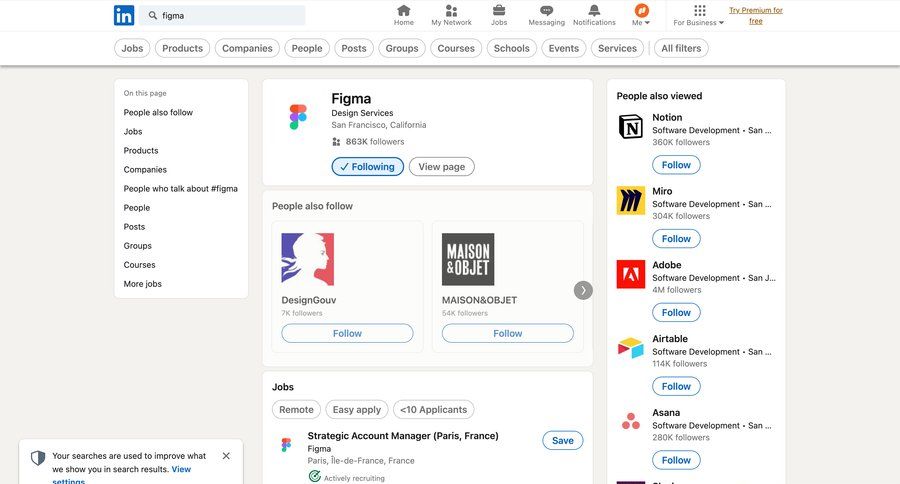
Task: Follow Notion
Action: tap(676, 165)
